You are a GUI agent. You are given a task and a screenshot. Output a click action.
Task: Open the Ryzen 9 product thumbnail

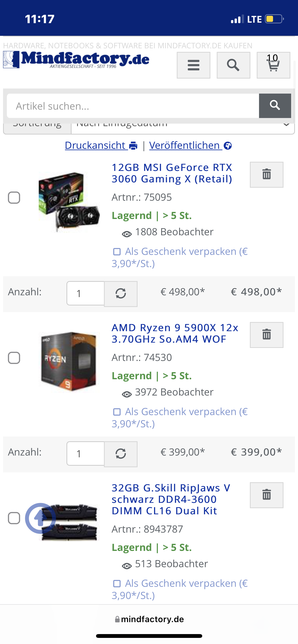click(69, 361)
